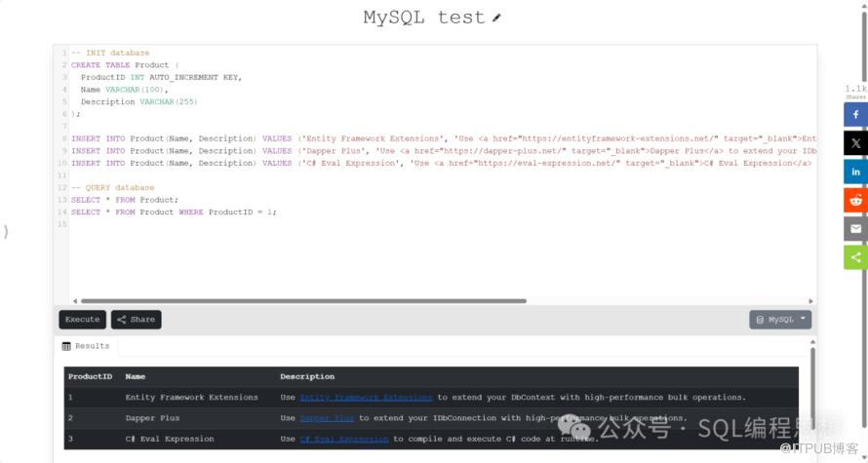Place cursor on 'SELECT * FROM Product;' line

pyautogui.click(x=125, y=200)
